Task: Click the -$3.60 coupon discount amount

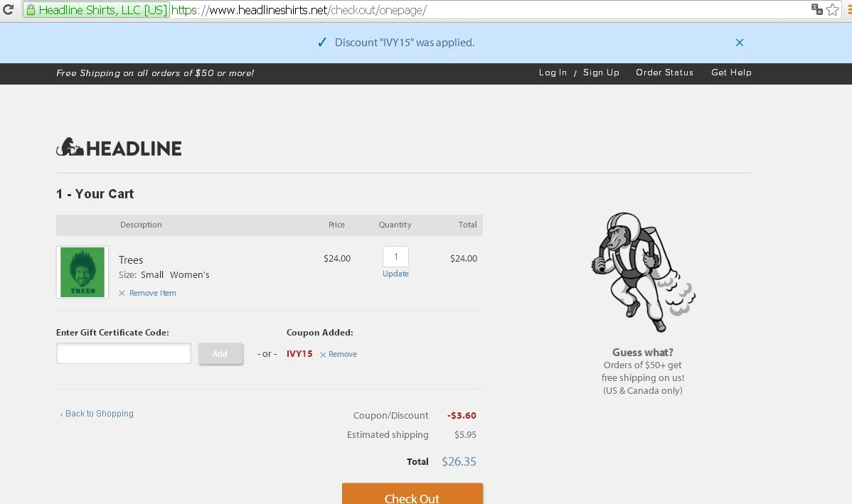Action: 462,415
